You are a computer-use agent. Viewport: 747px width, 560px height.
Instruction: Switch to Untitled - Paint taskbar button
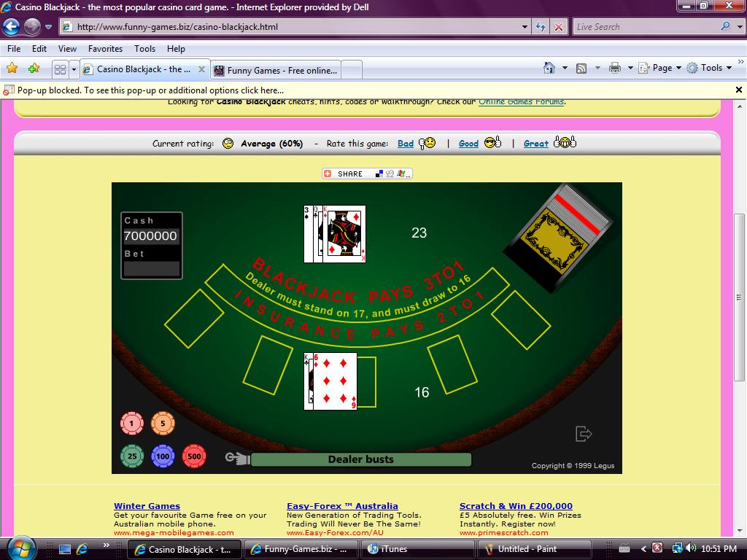point(535,549)
